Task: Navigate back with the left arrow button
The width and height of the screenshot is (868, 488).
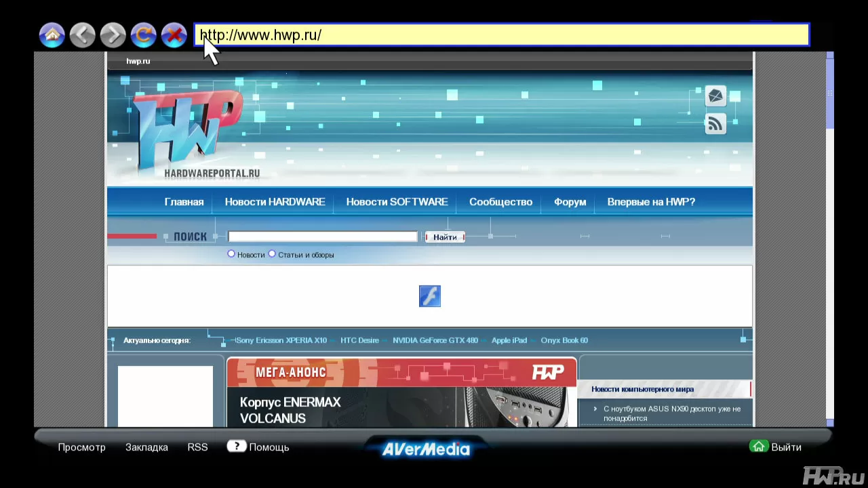Action: coord(83,35)
